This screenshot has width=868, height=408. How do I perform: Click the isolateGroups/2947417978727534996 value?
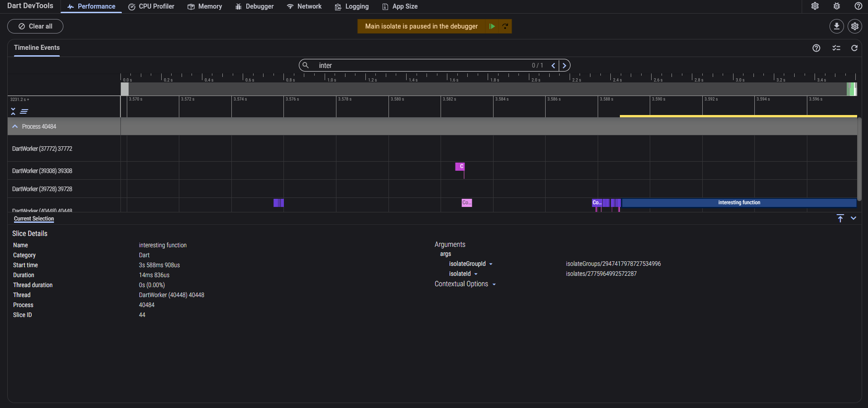tap(614, 264)
